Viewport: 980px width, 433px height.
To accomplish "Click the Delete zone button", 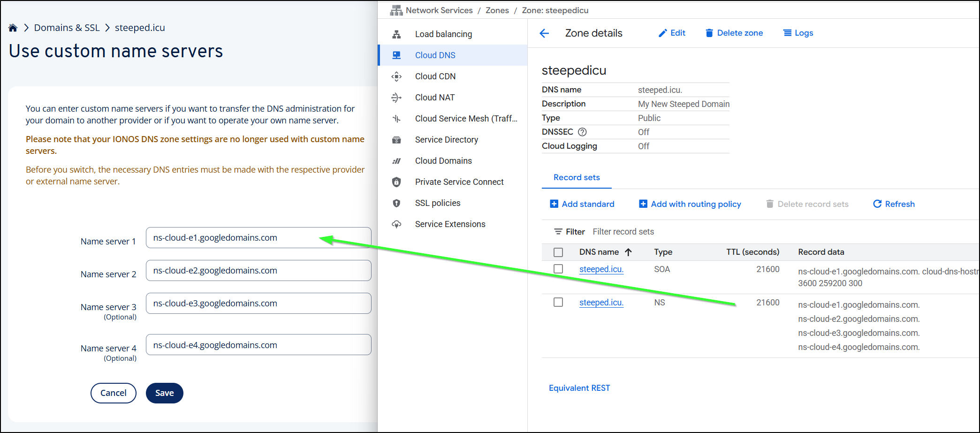I will click(734, 33).
